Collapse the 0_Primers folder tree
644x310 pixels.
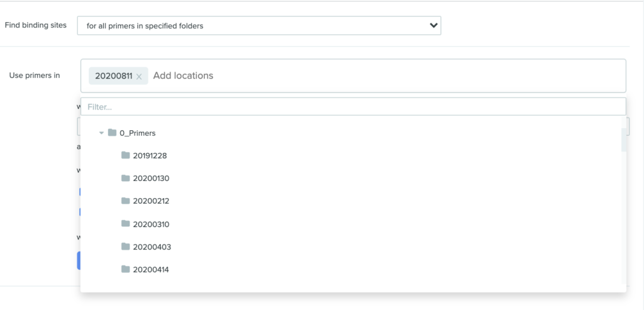click(101, 133)
